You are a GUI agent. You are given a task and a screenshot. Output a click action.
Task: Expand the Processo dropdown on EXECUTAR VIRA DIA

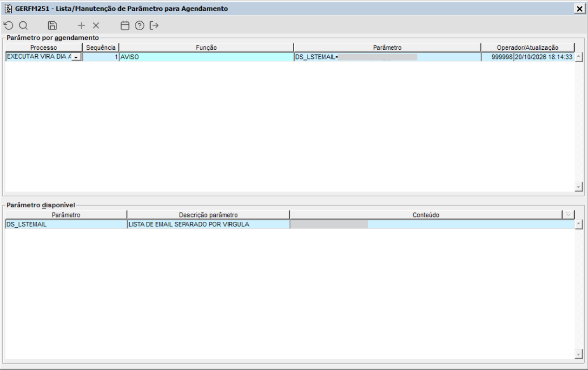tap(76, 57)
